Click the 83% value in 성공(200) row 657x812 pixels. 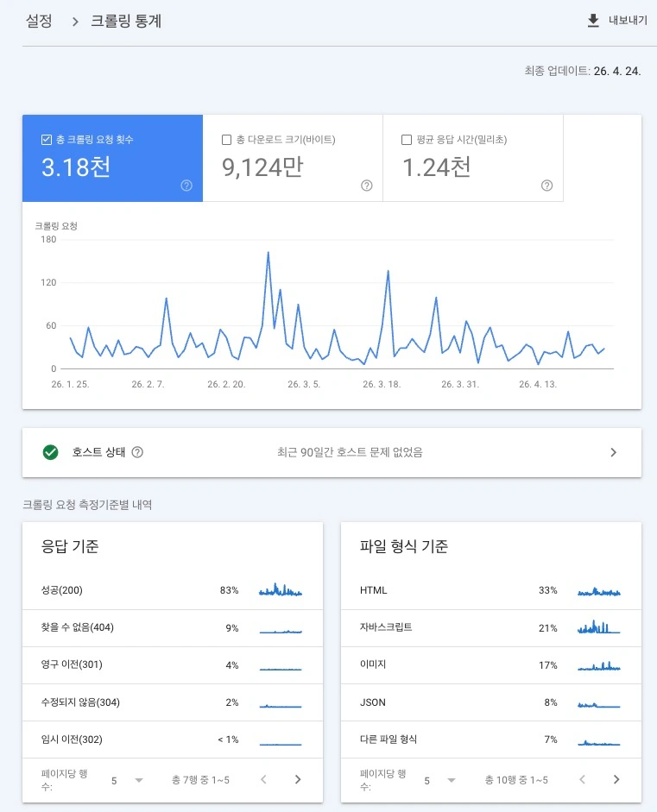point(229,590)
